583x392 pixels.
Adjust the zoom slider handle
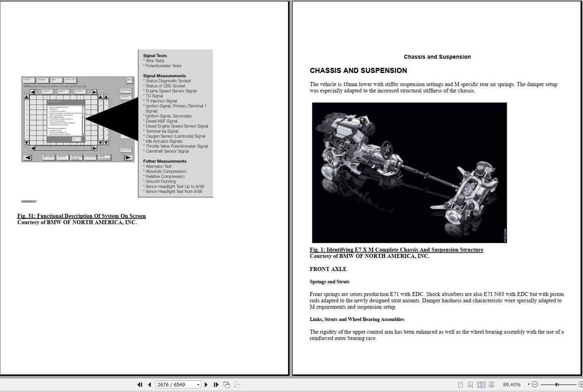tap(557, 384)
